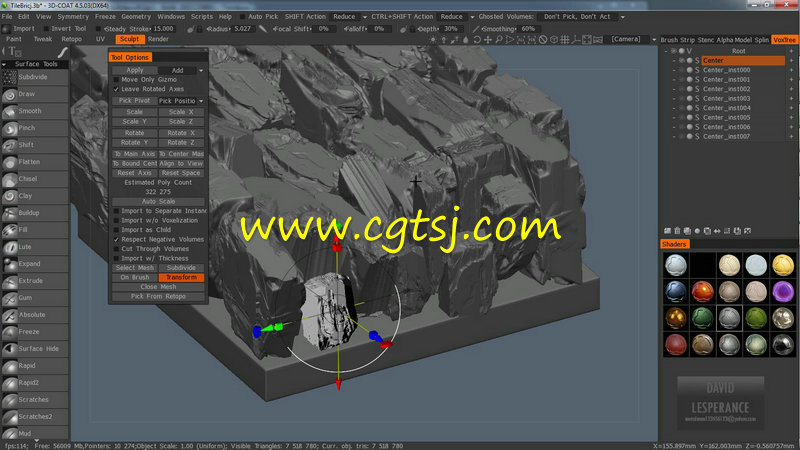Activate the Freeze tool

click(35, 332)
